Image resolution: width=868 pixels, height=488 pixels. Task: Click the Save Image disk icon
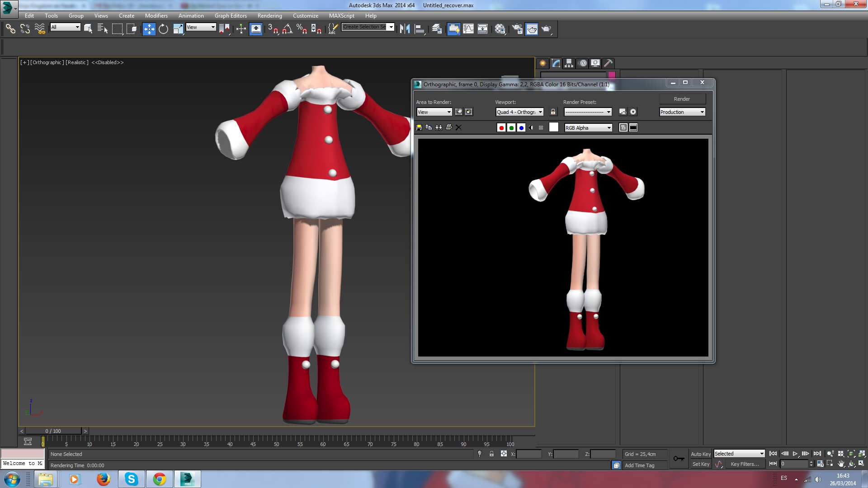click(x=419, y=128)
